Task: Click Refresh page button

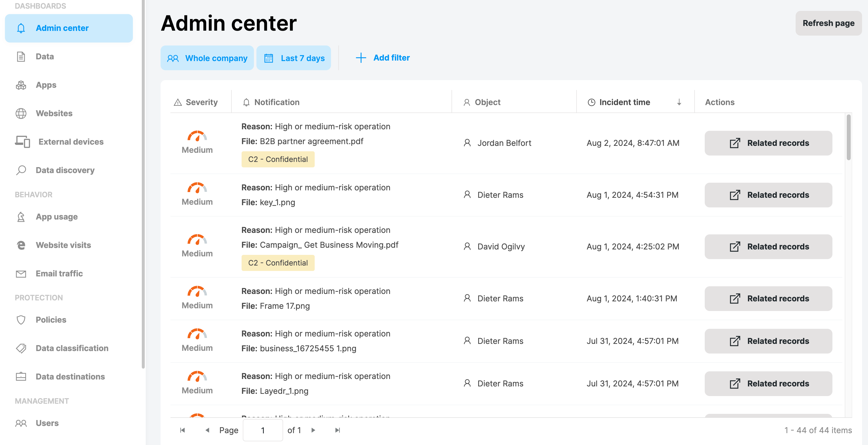Action: point(828,23)
